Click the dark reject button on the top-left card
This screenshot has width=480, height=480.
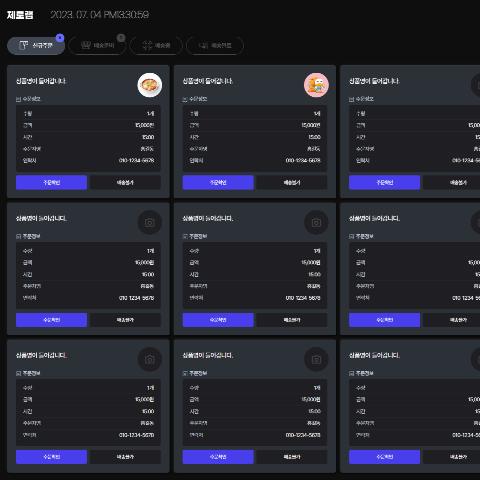(125, 182)
